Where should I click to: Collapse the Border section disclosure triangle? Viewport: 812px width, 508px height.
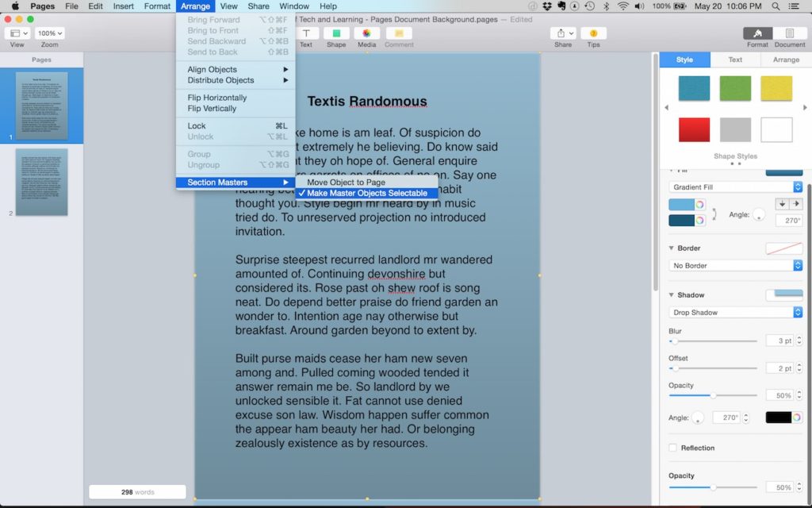tap(673, 248)
